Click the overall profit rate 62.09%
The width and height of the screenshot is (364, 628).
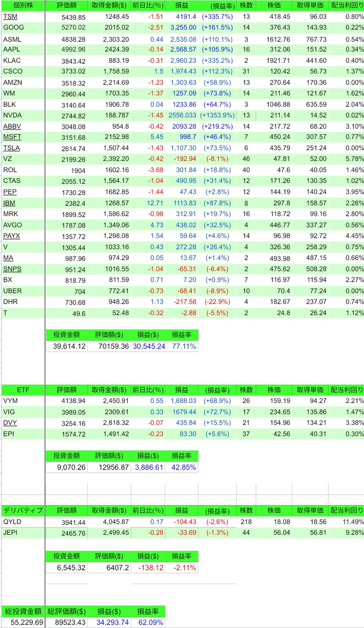coord(148,622)
